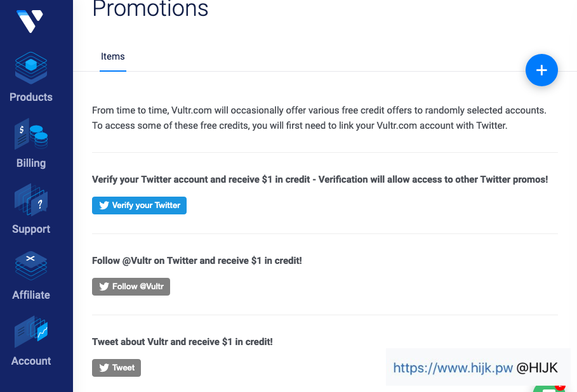Open the https://www.hijk.pw link
577x392 pixels.
tap(453, 368)
